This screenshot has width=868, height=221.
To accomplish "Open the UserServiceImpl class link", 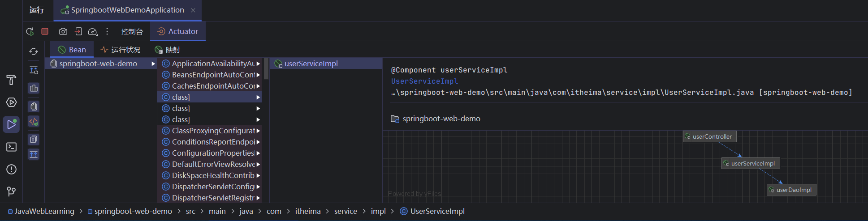I will pyautogui.click(x=424, y=81).
